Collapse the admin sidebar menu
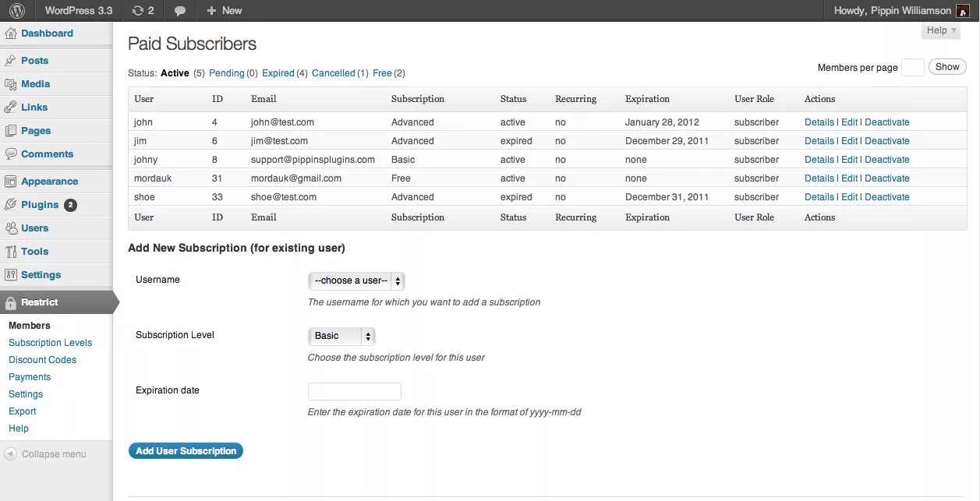Image resolution: width=980 pixels, height=501 pixels. (x=47, y=453)
